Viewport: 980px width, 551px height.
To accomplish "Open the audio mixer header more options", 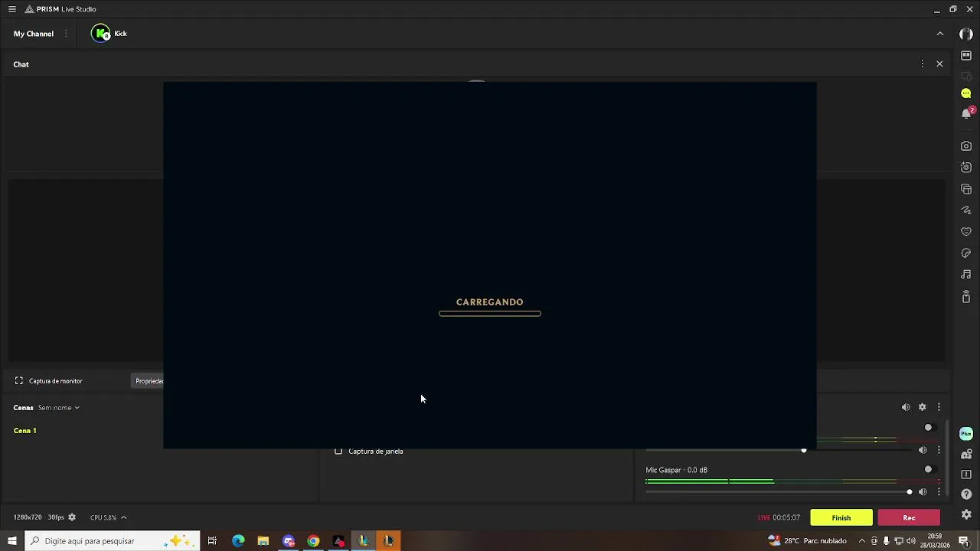I will 939,408.
